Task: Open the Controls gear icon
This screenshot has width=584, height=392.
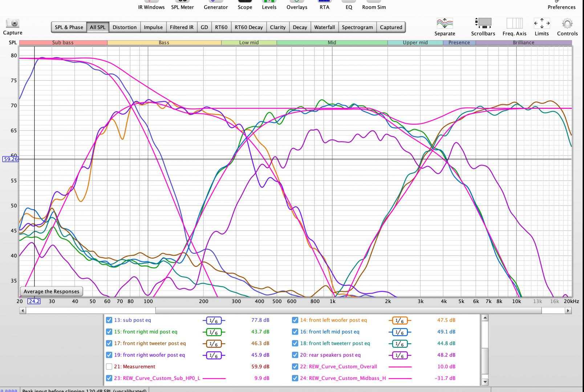Action: [x=567, y=24]
